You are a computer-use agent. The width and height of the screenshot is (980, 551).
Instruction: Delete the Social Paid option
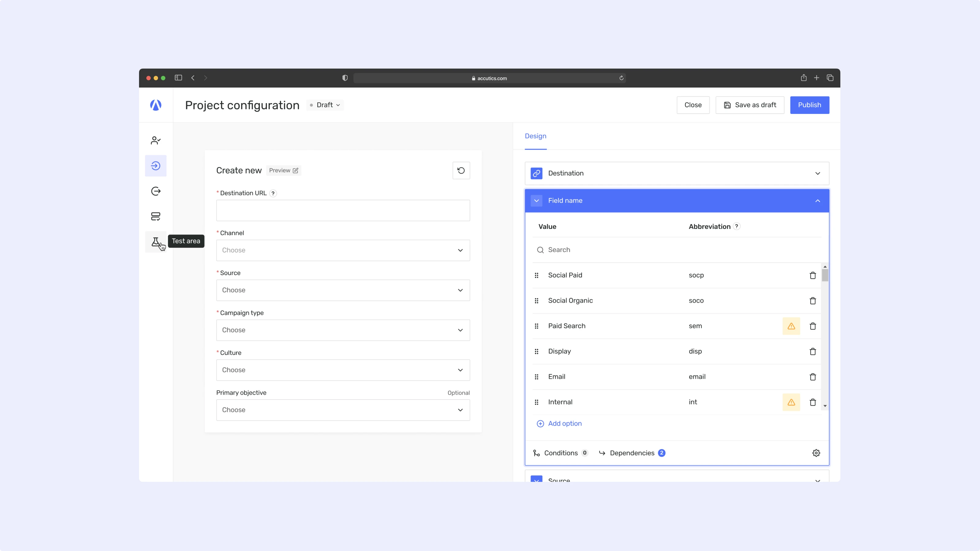(812, 275)
